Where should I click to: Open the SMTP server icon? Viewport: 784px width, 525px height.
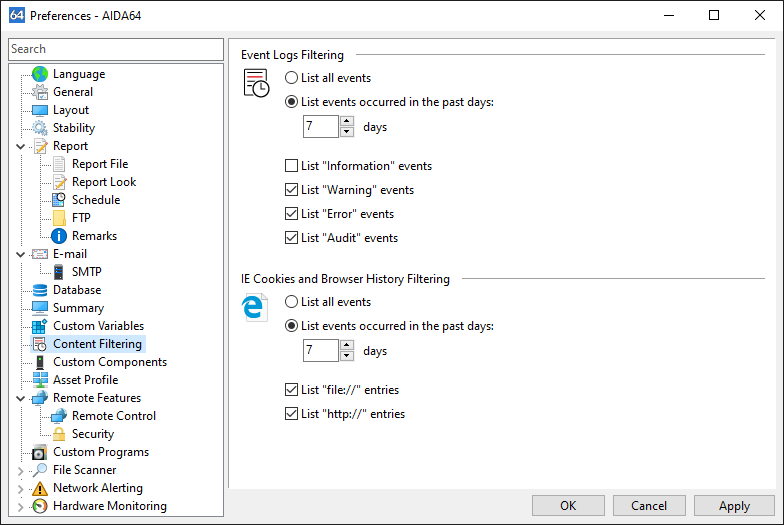coord(59,272)
